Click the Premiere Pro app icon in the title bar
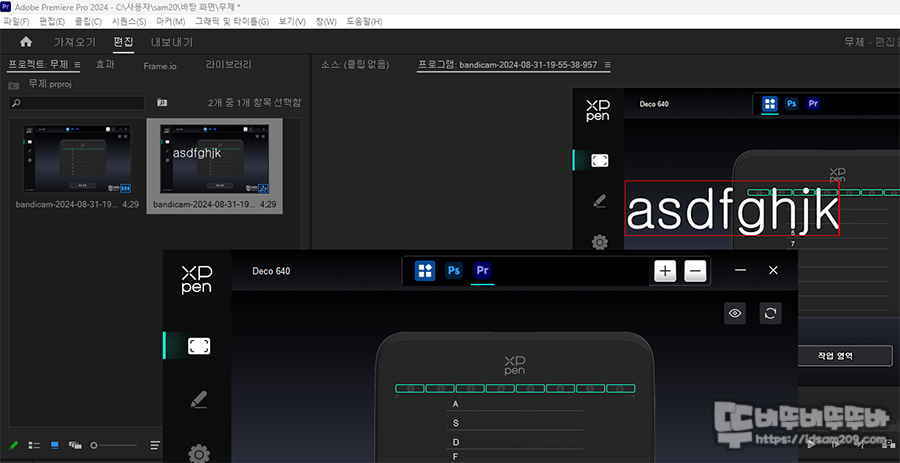The width and height of the screenshot is (900, 463). pos(6,6)
